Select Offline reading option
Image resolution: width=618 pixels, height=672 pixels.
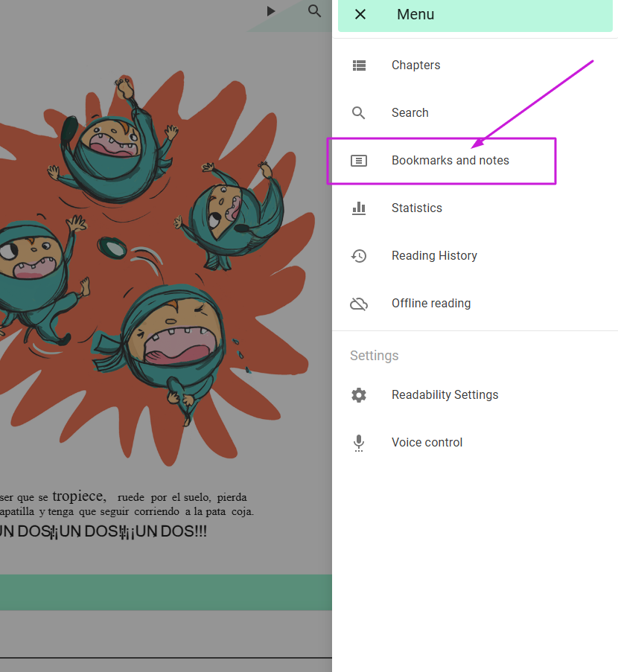(431, 304)
